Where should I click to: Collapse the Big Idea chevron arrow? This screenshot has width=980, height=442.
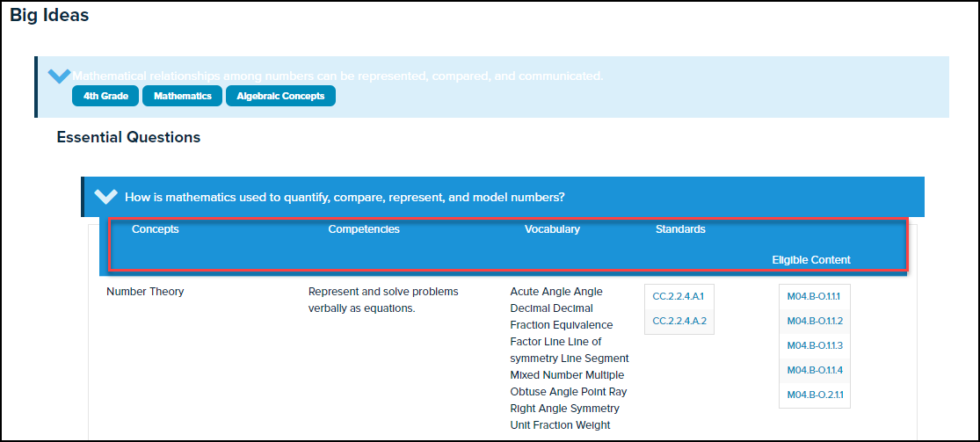59,76
